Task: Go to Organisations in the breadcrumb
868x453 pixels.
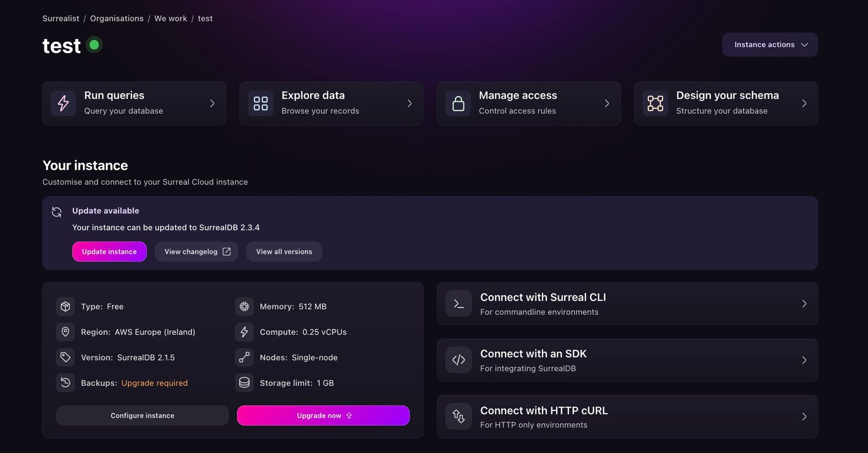Action: point(117,18)
